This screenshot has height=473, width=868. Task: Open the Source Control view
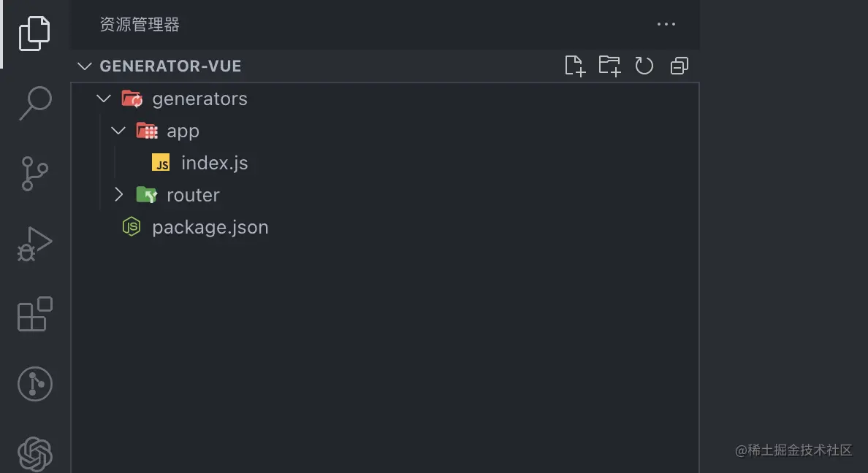34,174
